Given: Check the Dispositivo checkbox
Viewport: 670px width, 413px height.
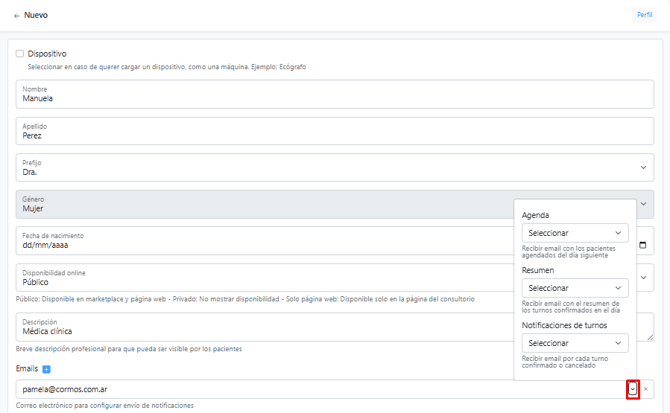Looking at the screenshot, I should (x=20, y=53).
